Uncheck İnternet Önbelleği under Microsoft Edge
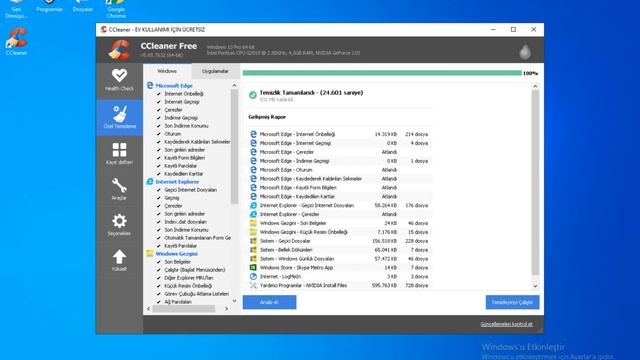Viewport: 640px width, 360px height. [159, 94]
